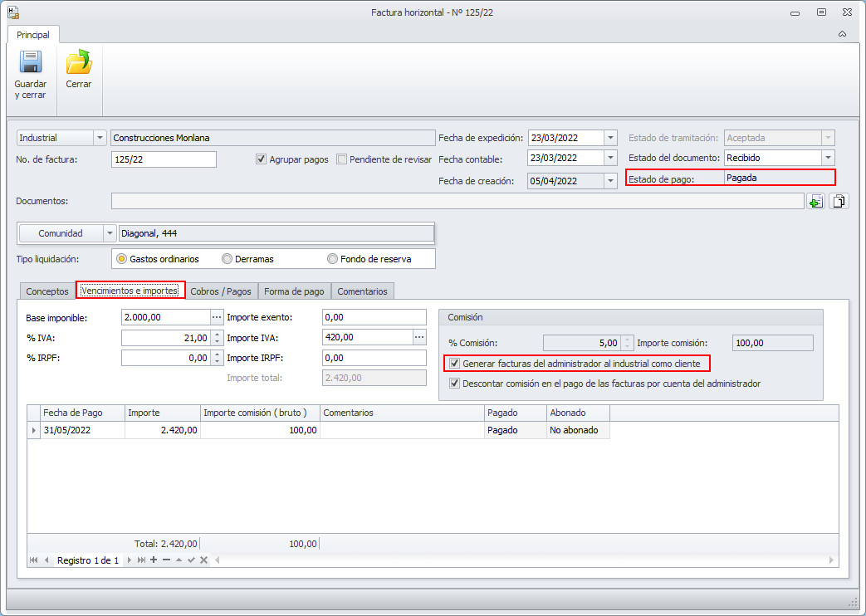Click the Cerrar folder icon
Image resolution: width=866 pixels, height=616 pixels.
[x=79, y=63]
